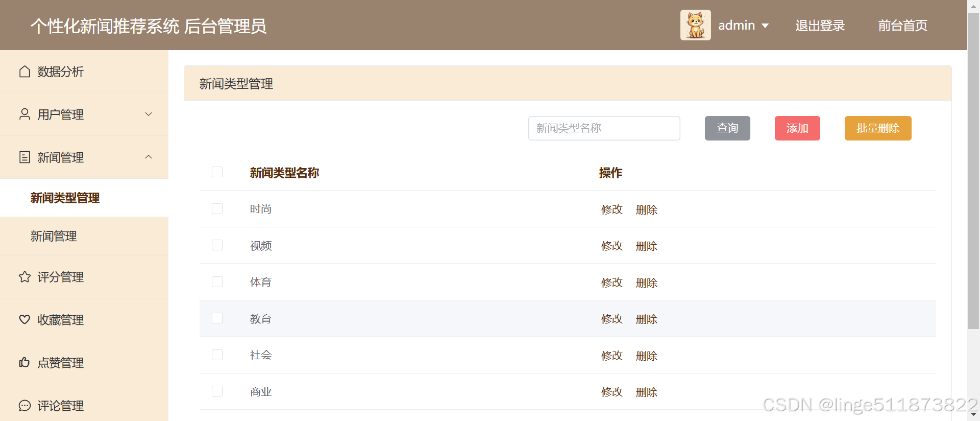
Task: Click the document icon beside 新闻管理
Action: pyautogui.click(x=24, y=157)
